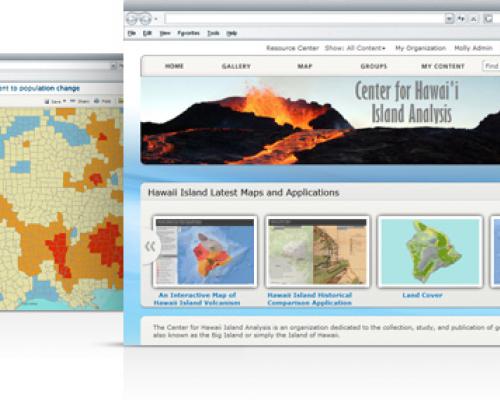This screenshot has width=500, height=400.
Task: Select the GALLERY navigation tab
Action: (x=236, y=66)
